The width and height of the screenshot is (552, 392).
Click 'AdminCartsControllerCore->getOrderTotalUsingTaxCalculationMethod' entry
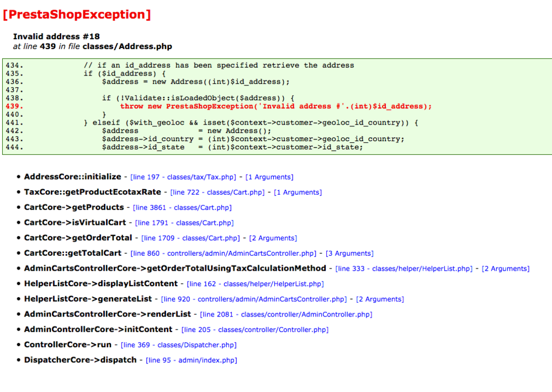coord(175,269)
